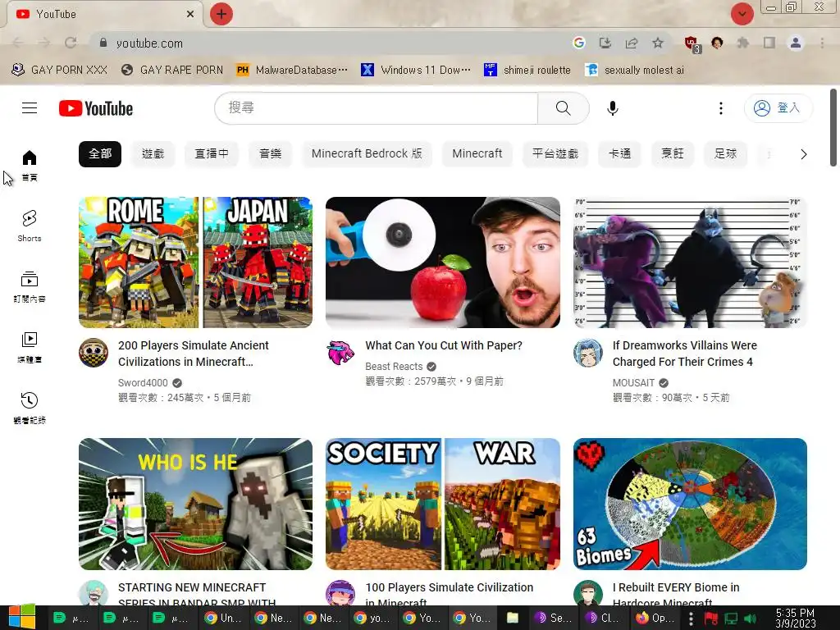Click the magnifier search button

coord(563,108)
